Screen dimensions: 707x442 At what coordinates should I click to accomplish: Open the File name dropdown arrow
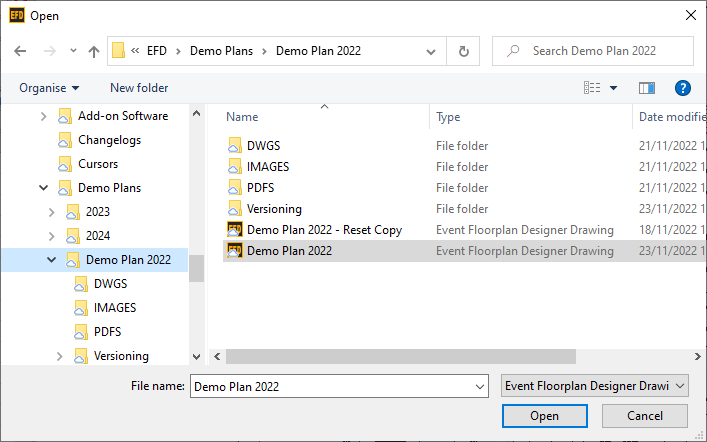point(480,387)
